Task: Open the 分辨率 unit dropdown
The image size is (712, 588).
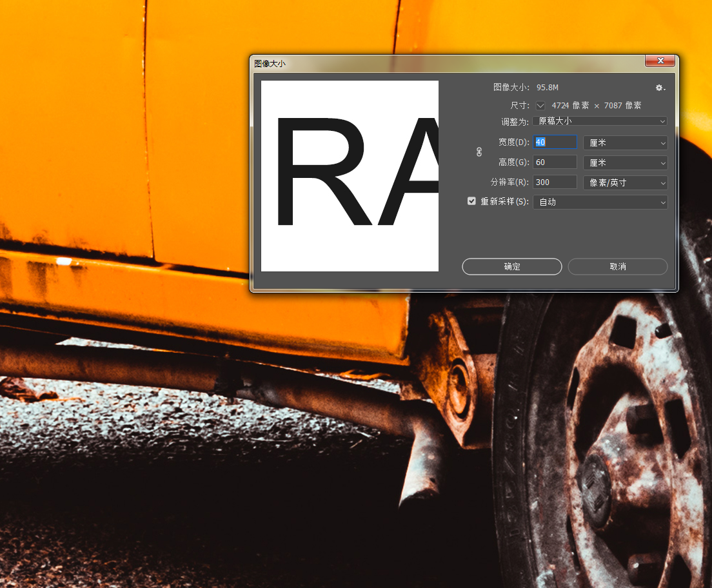Action: pos(626,182)
